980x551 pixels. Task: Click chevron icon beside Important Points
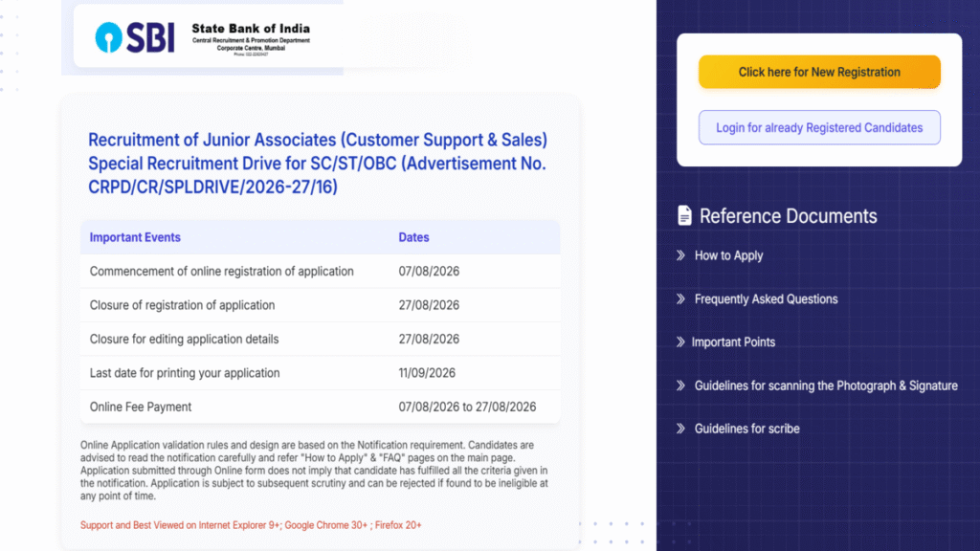[x=680, y=342]
